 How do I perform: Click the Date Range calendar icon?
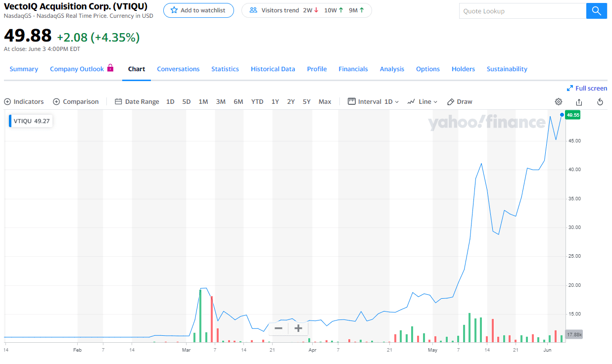118,102
